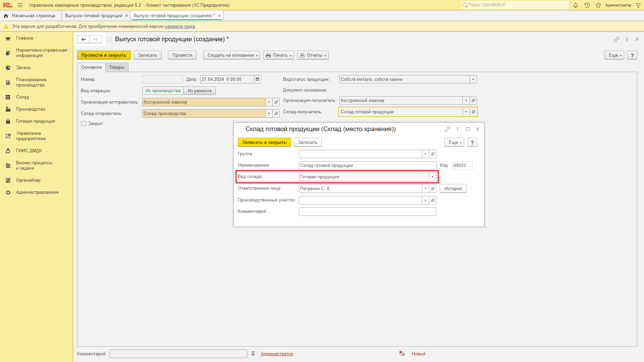
Task: Open the Администратор link at bottom
Action: coord(277,354)
